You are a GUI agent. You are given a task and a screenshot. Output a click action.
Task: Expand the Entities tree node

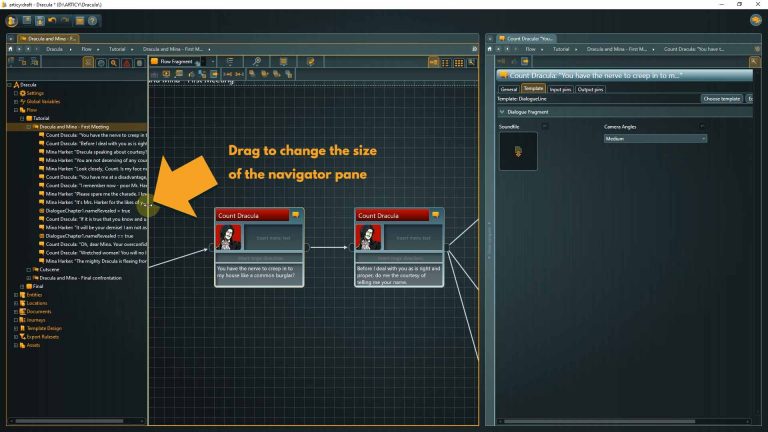click(16, 295)
